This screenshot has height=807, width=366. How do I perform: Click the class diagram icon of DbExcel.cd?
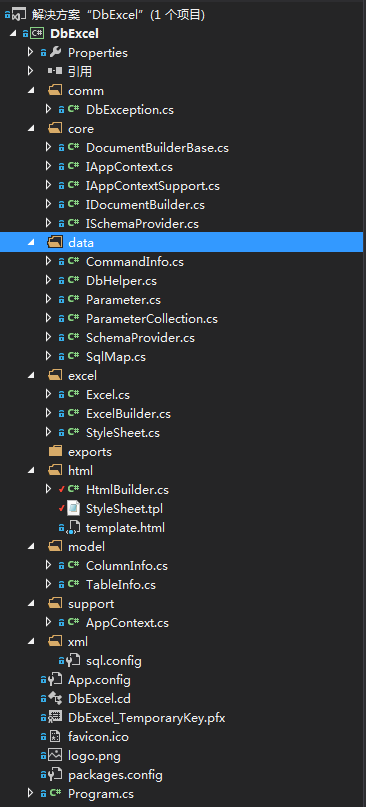pyautogui.click(x=55, y=698)
